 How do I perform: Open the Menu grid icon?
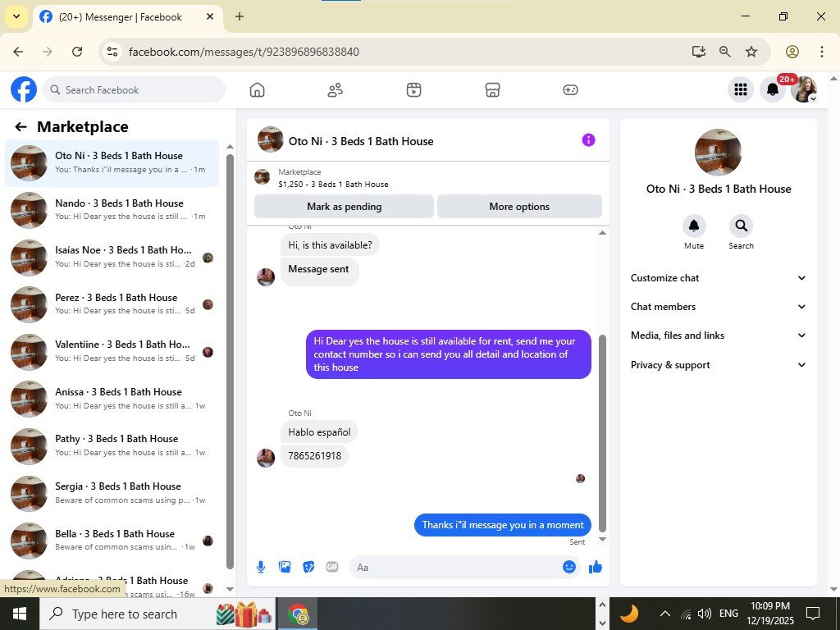tap(741, 89)
